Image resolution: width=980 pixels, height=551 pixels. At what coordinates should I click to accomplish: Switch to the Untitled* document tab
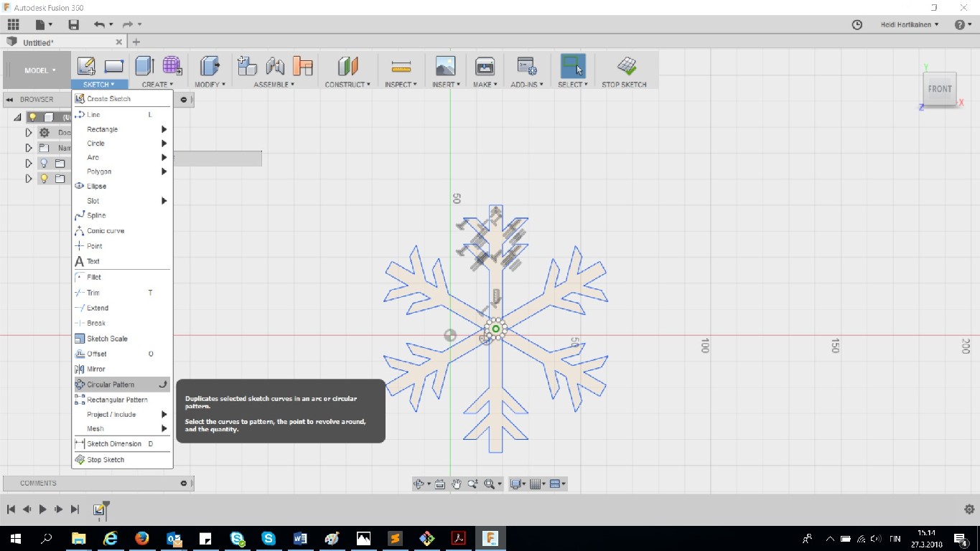pyautogui.click(x=65, y=42)
